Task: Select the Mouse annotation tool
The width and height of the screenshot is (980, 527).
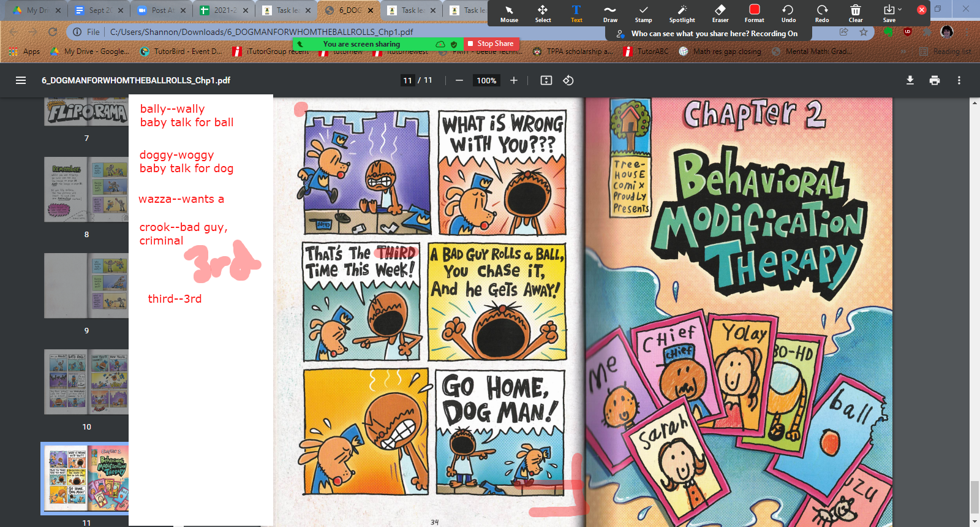Action: pyautogui.click(x=509, y=13)
